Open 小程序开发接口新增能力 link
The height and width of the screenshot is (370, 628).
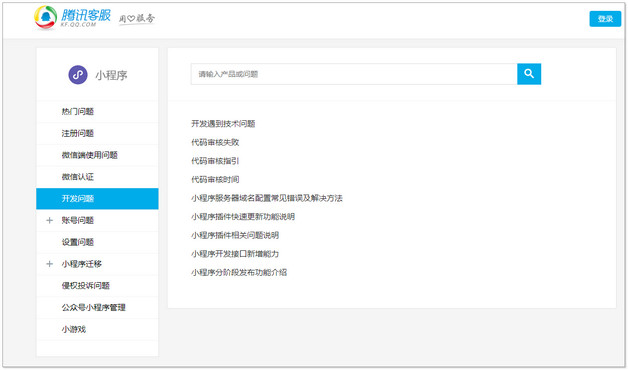(235, 254)
